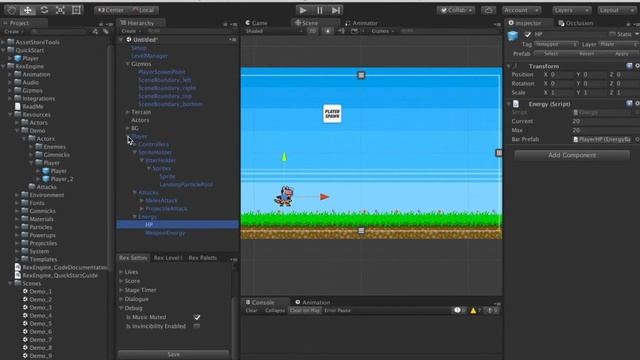
Task: Toggle Is Music Muted checkbox
Action: 197,317
